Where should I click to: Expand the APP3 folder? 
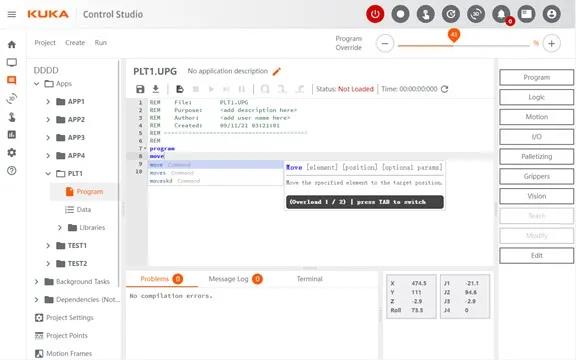point(48,137)
